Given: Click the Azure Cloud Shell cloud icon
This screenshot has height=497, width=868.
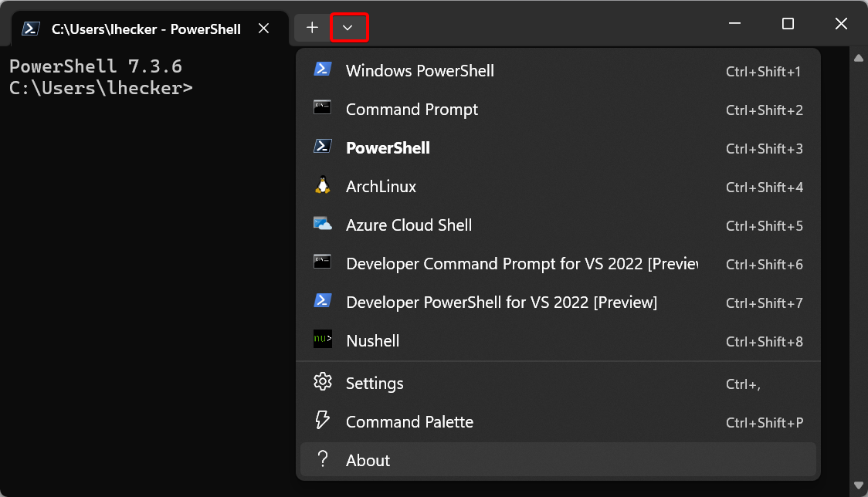Looking at the screenshot, I should (x=322, y=225).
